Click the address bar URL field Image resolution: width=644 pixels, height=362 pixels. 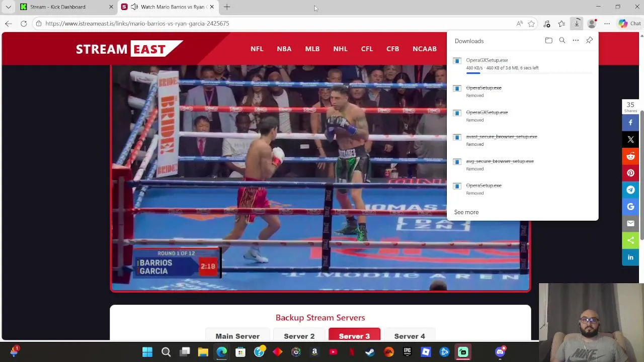pyautogui.click(x=277, y=24)
